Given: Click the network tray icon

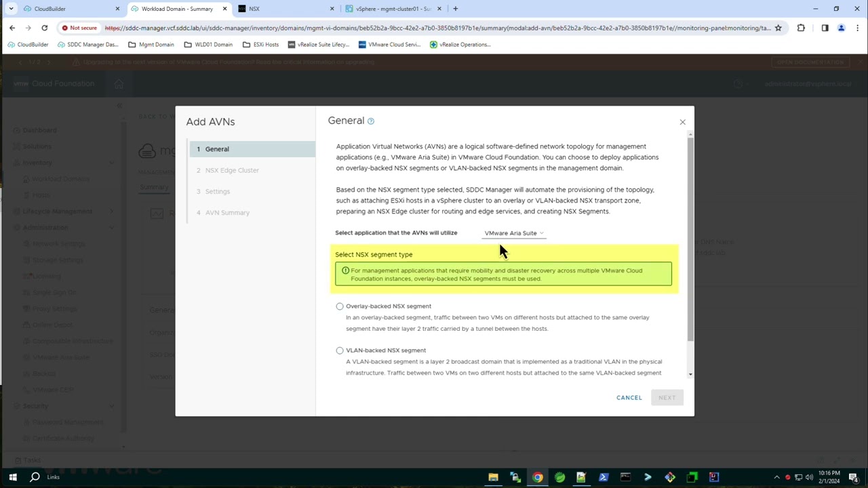Looking at the screenshot, I should click(798, 477).
